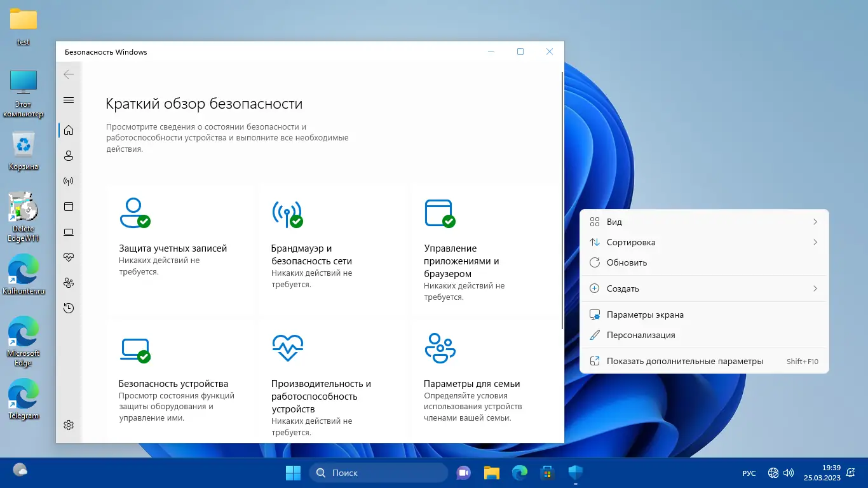The width and height of the screenshot is (868, 488).
Task: Open the family options sidebar icon
Action: pos(69,283)
